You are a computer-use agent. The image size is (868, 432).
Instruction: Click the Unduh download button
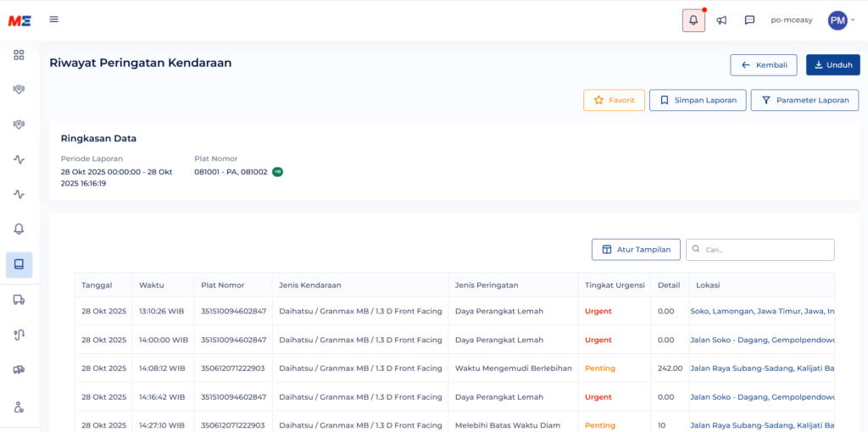coord(832,65)
